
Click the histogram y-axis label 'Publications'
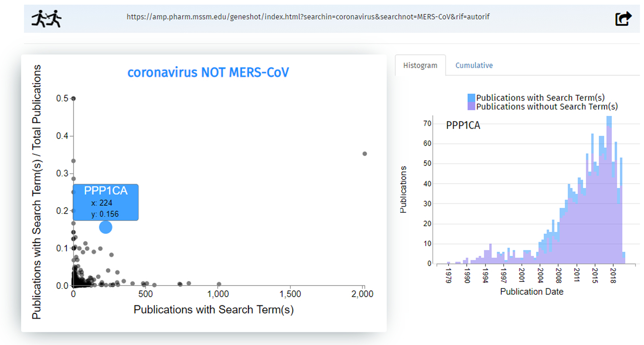tap(403, 189)
